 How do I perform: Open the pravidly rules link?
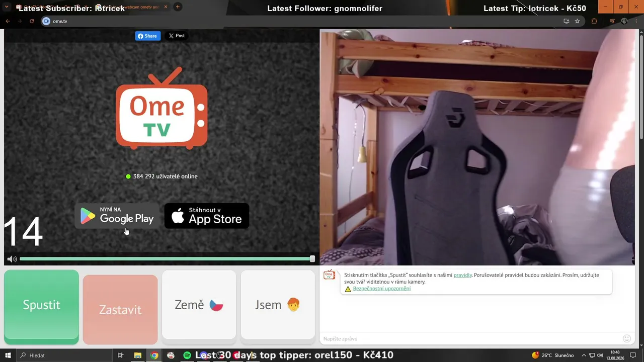(463, 275)
